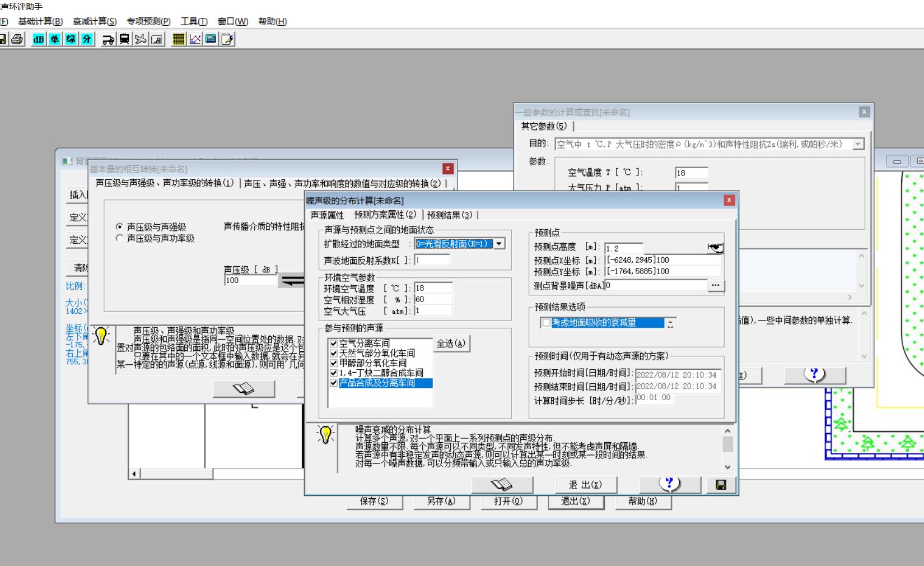Open the road traffic truck noise tool
Viewport: 924px width, 566px height.
(109, 39)
